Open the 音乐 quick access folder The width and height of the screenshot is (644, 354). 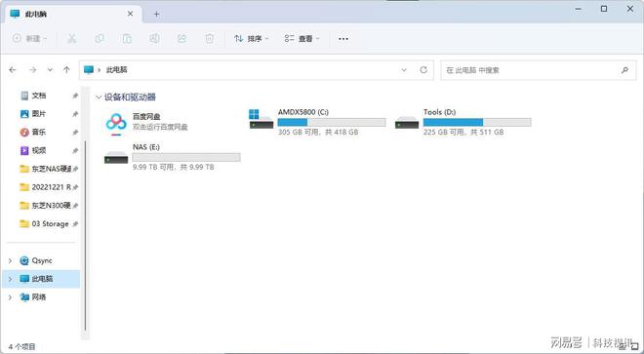pos(39,132)
